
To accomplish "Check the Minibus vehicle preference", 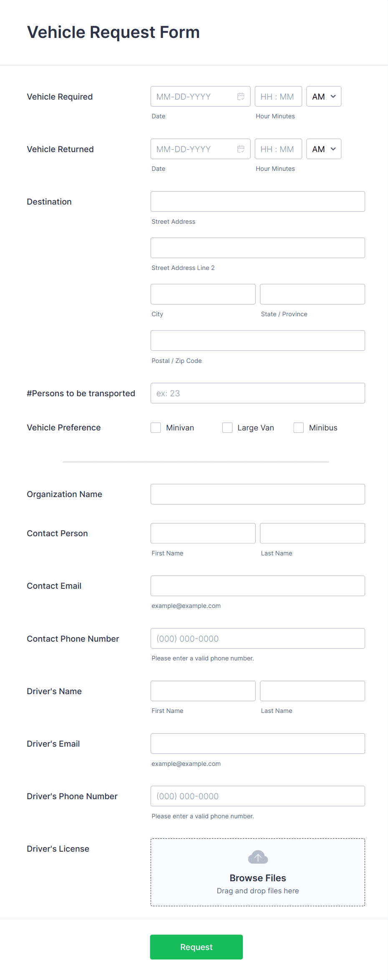I will coord(299,427).
